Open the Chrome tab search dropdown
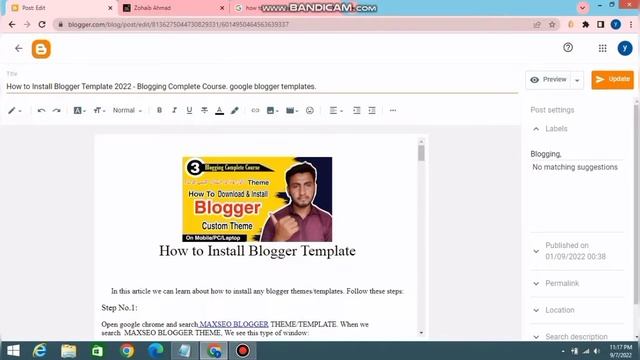640x360 pixels. point(582,7)
